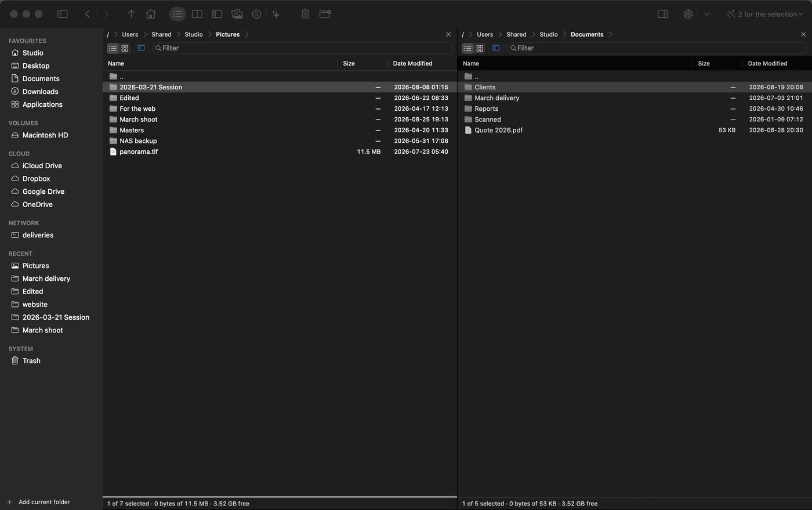
Task: Click the globe icon in the toolbar
Action: pos(688,14)
